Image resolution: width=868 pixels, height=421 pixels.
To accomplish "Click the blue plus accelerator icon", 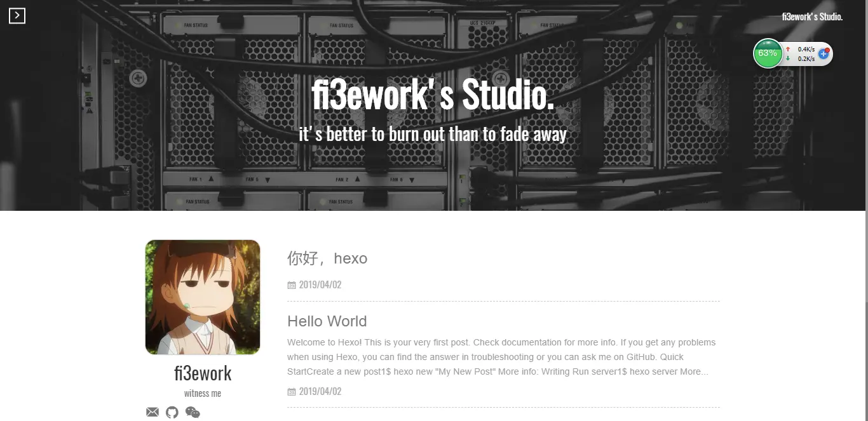I will pos(824,54).
